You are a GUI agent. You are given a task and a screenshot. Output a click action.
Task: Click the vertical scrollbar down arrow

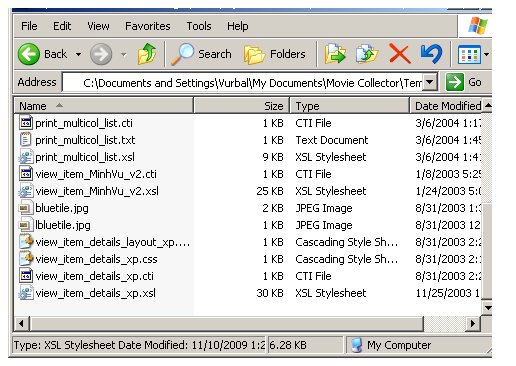point(487,307)
